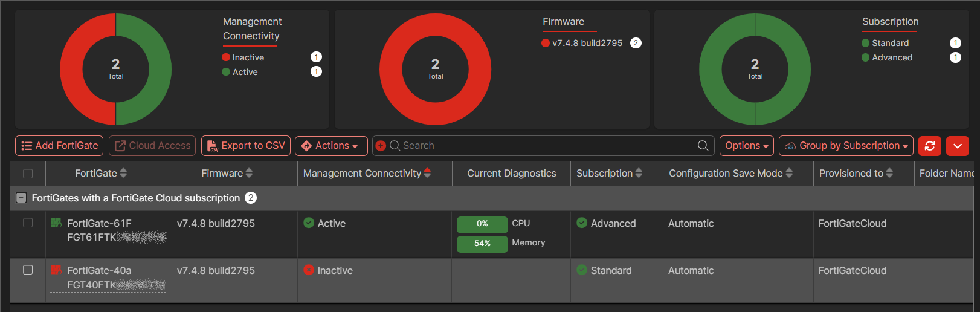Image resolution: width=980 pixels, height=312 pixels.
Task: Check the FortiGate-40a row checkbox
Action: (28, 270)
